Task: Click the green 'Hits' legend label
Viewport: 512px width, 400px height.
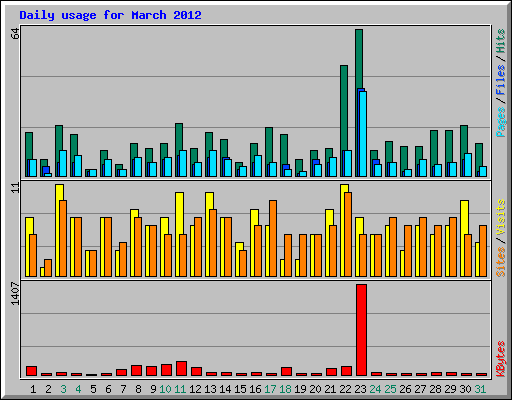Action: [501, 41]
